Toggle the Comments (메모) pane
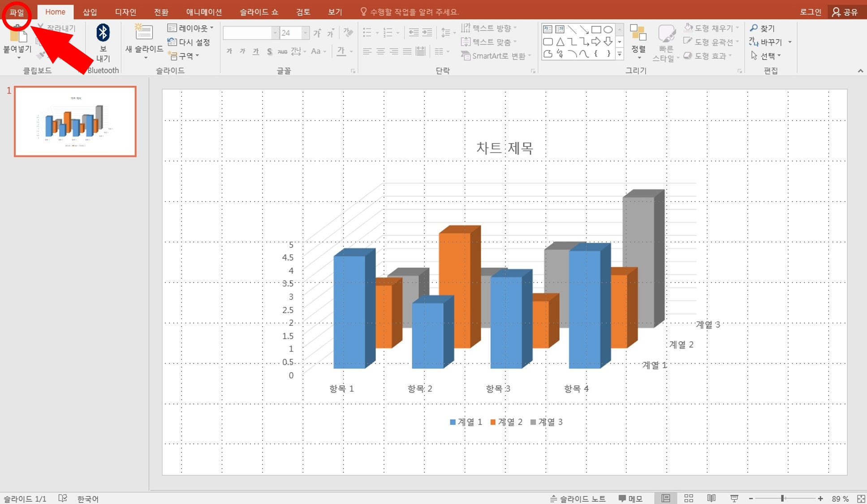This screenshot has width=867, height=504. pyautogui.click(x=630, y=499)
